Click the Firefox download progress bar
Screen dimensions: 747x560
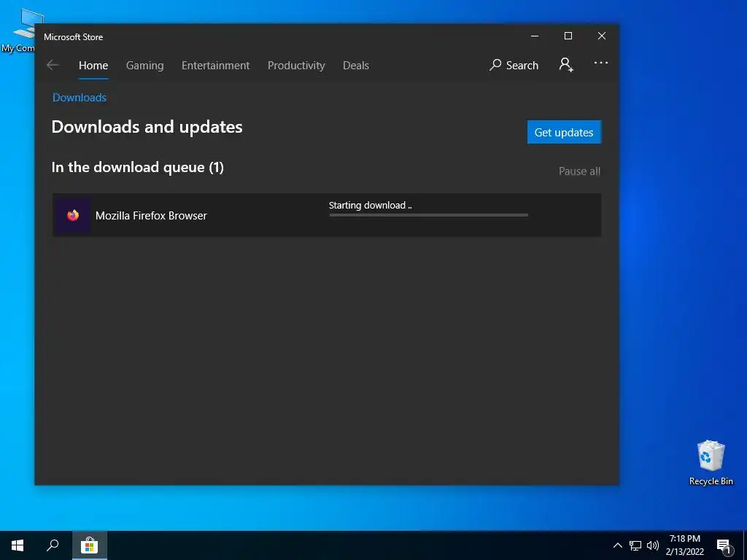(x=428, y=215)
